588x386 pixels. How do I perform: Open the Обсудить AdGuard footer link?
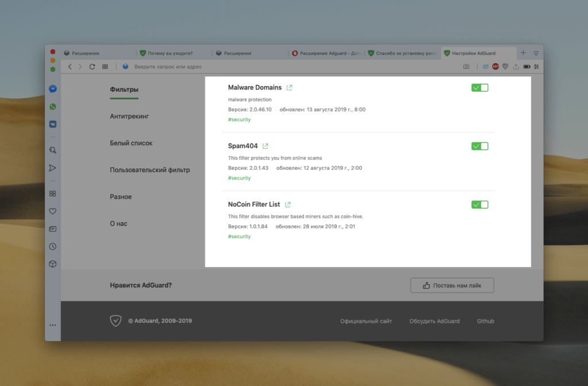click(x=434, y=321)
